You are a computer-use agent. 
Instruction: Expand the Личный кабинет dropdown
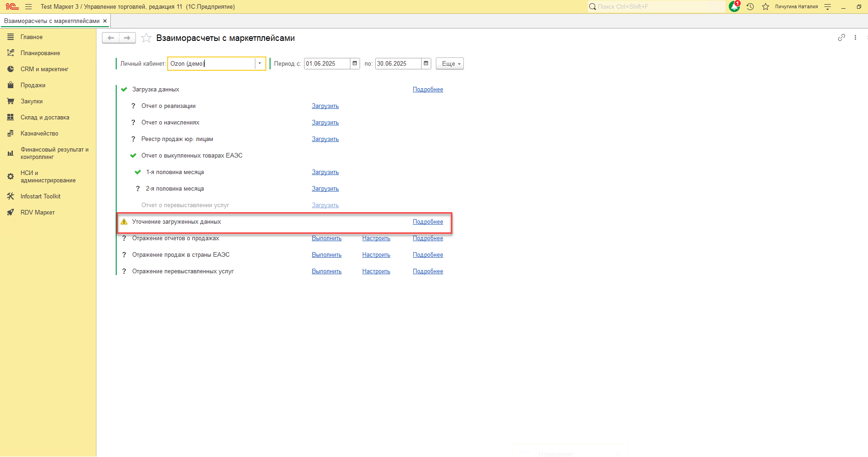260,63
